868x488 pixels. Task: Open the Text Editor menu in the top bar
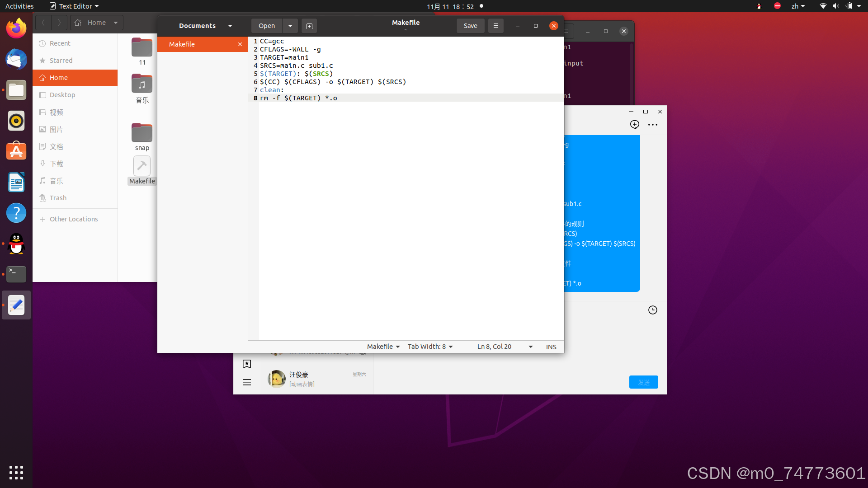pos(74,6)
